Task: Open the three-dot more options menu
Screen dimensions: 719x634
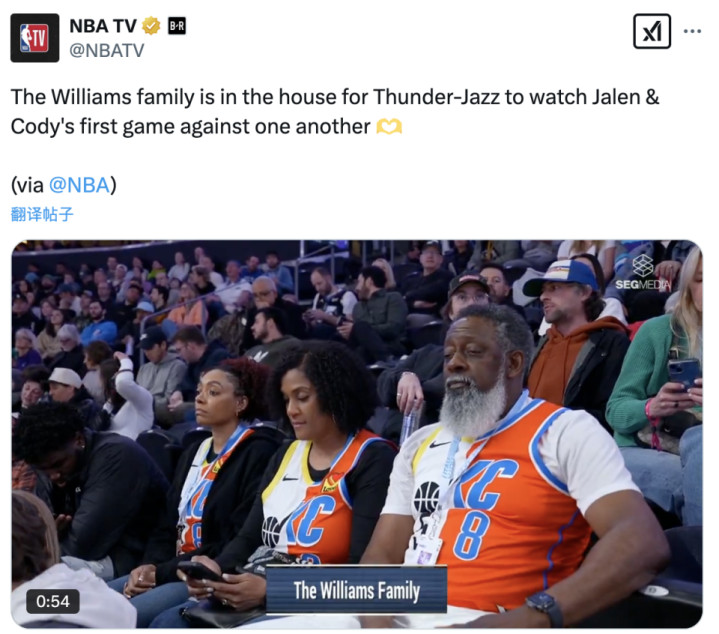Action: click(x=692, y=31)
